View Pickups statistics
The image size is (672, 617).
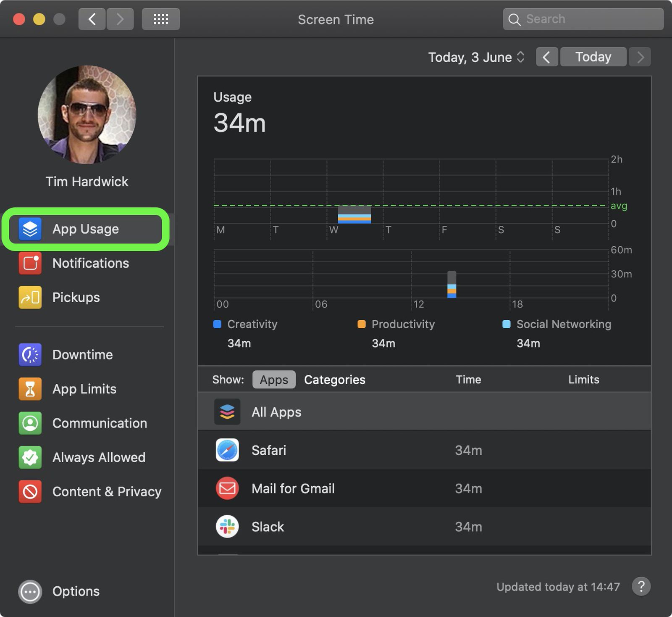point(76,298)
